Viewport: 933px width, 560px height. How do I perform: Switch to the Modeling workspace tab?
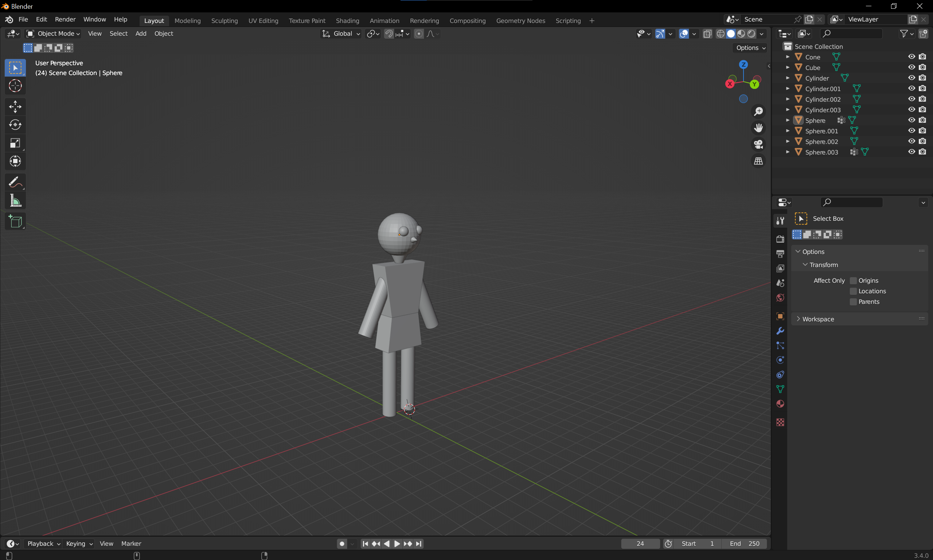[188, 21]
